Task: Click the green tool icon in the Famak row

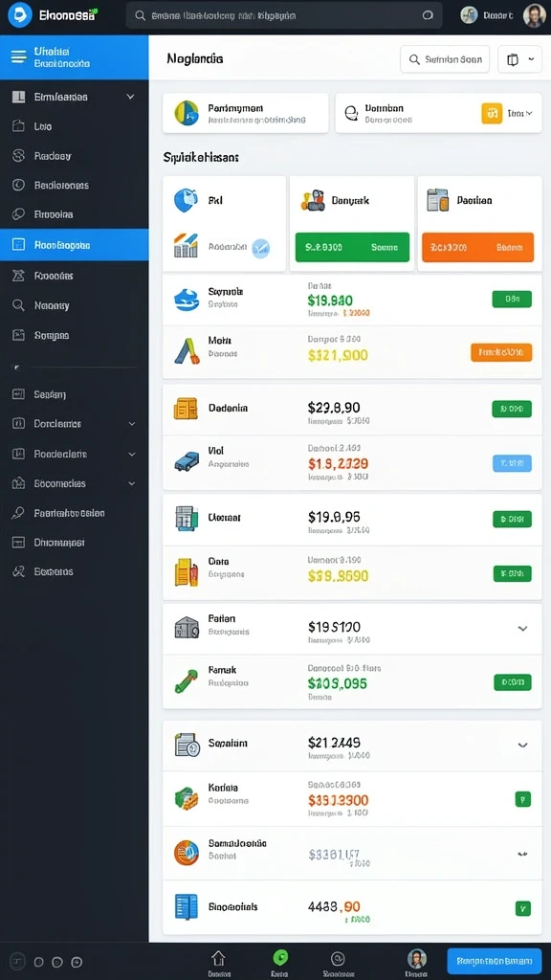Action: tap(186, 681)
